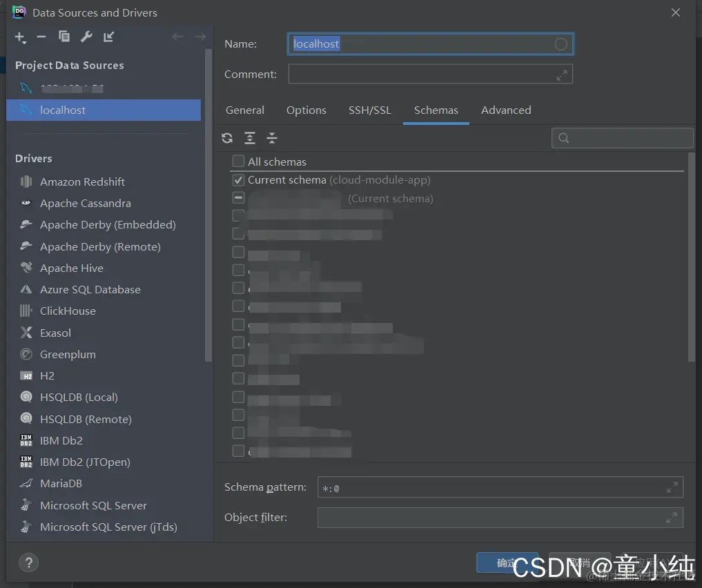Click the forward navigation arrow
This screenshot has height=588, width=702.
[200, 37]
